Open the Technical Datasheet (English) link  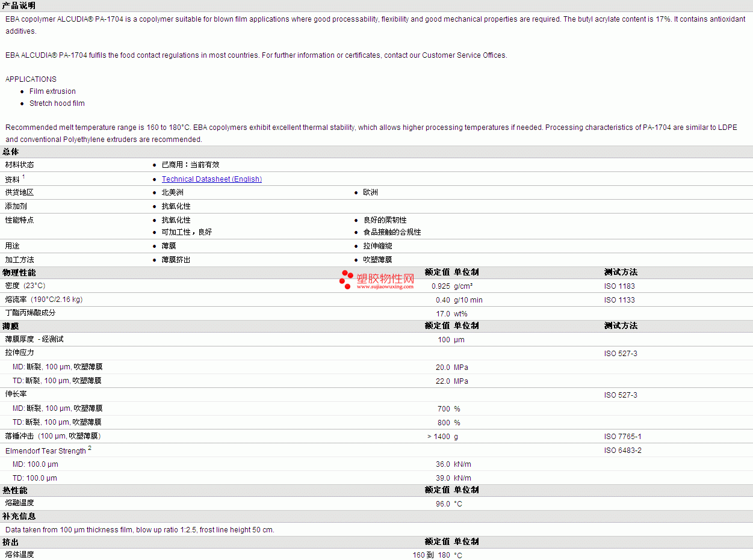(x=212, y=179)
